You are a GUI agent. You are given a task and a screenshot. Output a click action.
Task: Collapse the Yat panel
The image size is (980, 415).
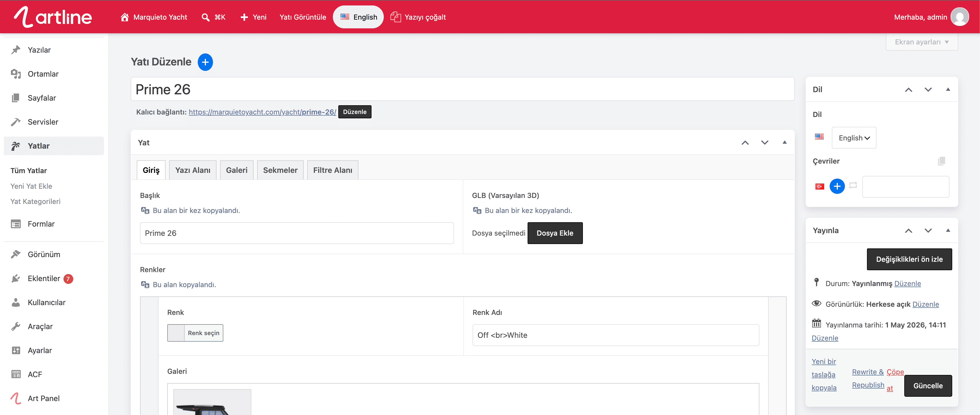tap(784, 142)
